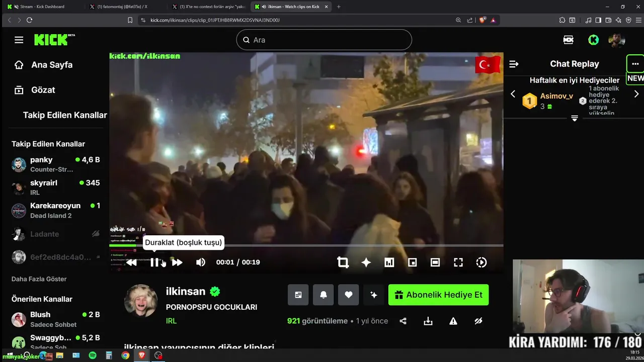Reload the page
The width and height of the screenshot is (644, 362).
click(29, 20)
